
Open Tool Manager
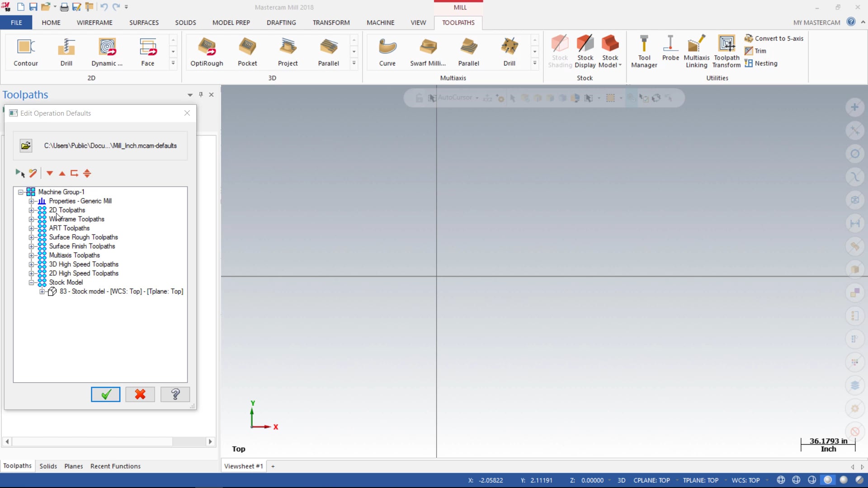click(x=644, y=52)
